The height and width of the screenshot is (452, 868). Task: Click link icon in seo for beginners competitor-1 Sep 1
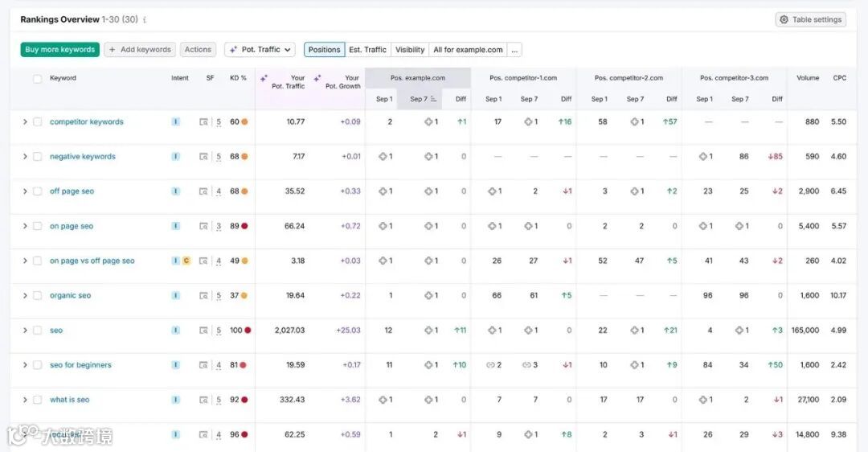pos(490,365)
